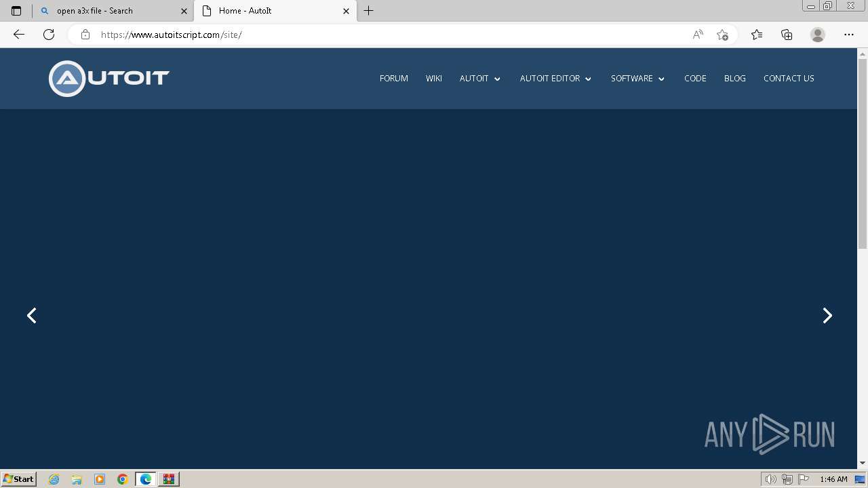This screenshot has height=488, width=868.
Task: Launch Google Chrome from taskbar
Action: click(x=123, y=479)
